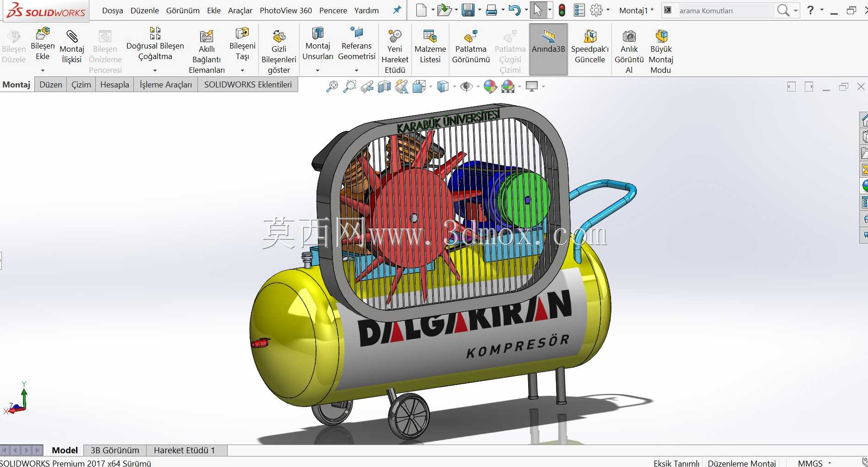
Task: Open the Görünüm menu
Action: (183, 11)
